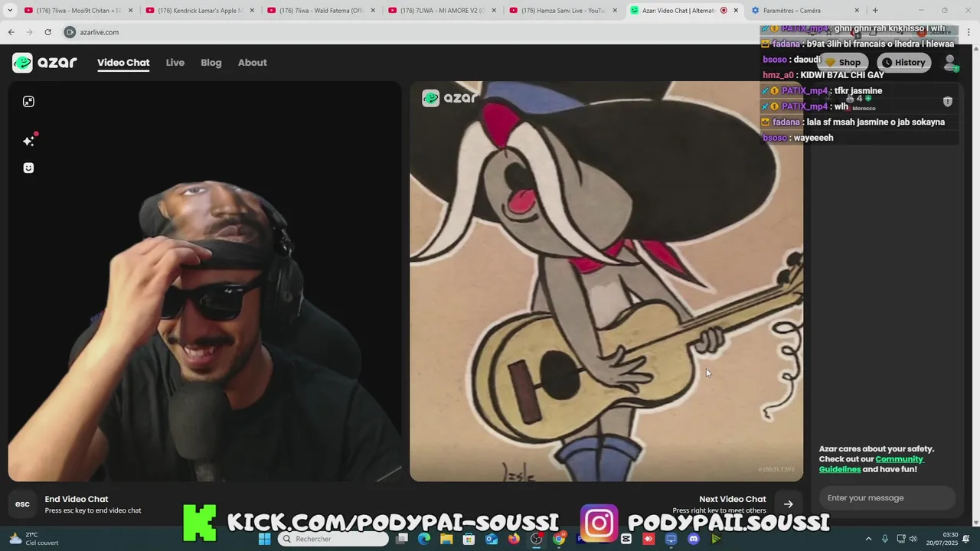Click the profile avatar icon
This screenshot has height=551, width=980.
(950, 63)
